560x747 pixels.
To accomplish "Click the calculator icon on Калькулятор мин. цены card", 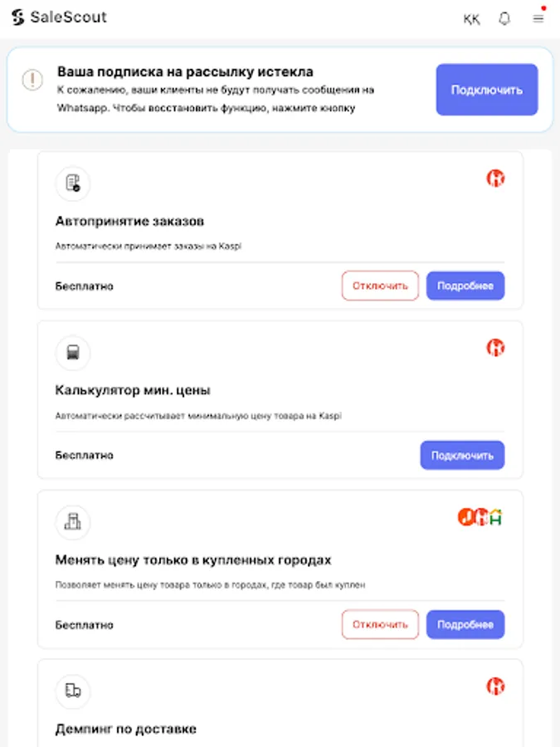I will (x=72, y=353).
